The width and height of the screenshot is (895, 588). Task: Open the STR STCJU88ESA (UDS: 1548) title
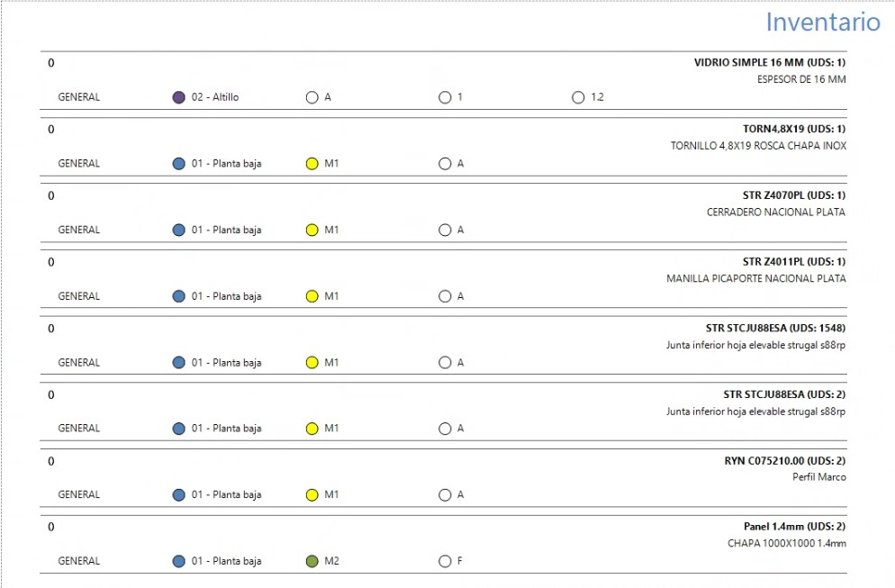coord(775,328)
